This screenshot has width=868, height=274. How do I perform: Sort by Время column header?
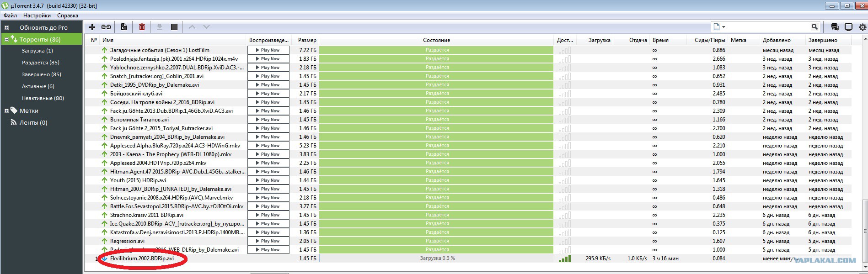pyautogui.click(x=660, y=40)
